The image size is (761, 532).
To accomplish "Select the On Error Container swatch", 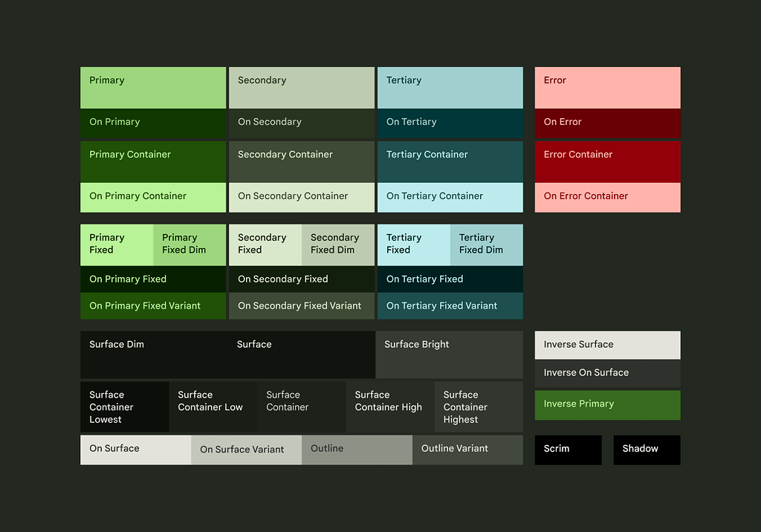I will [607, 197].
